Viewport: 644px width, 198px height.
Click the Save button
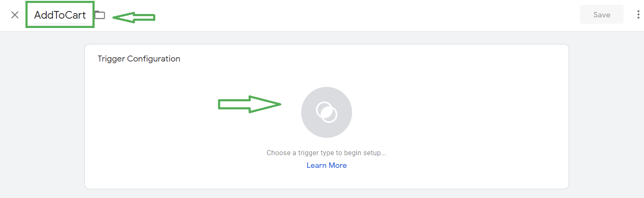(x=602, y=15)
